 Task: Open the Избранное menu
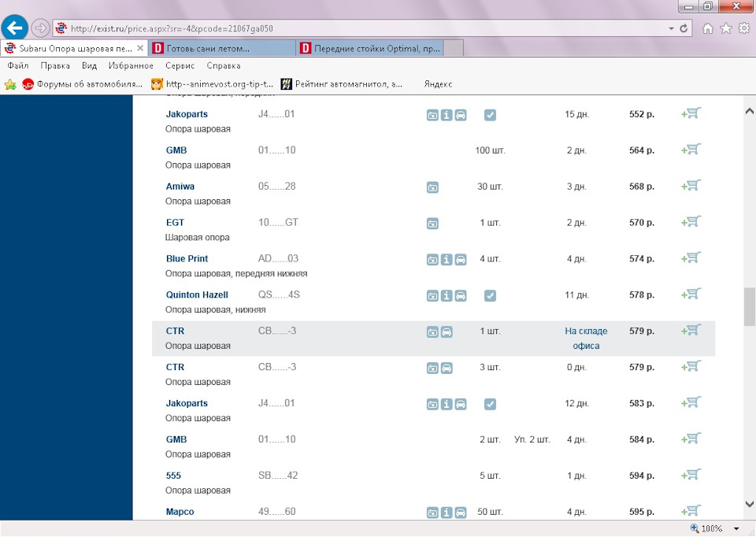click(131, 65)
